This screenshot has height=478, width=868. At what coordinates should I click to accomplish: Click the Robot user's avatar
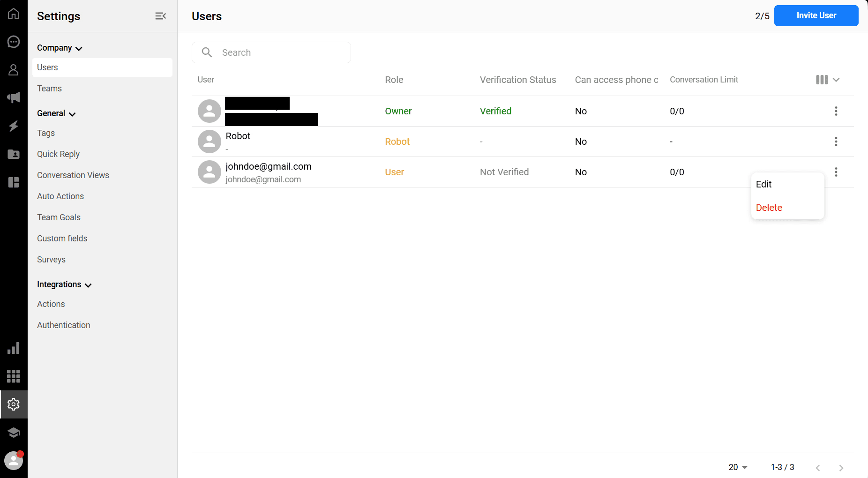(x=210, y=142)
